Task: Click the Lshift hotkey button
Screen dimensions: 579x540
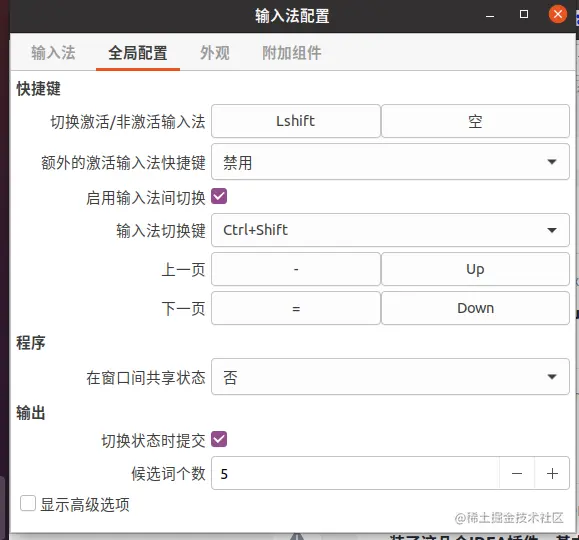Action: pyautogui.click(x=296, y=121)
